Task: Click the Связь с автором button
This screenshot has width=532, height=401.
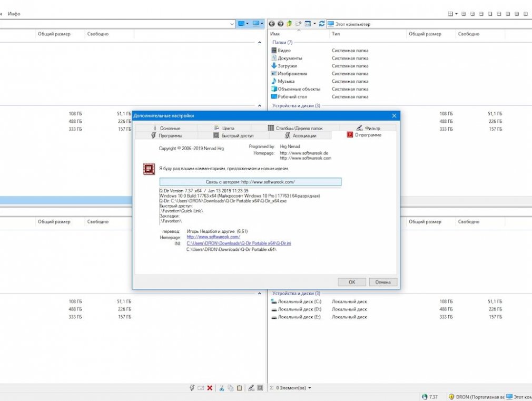Action: [250, 182]
